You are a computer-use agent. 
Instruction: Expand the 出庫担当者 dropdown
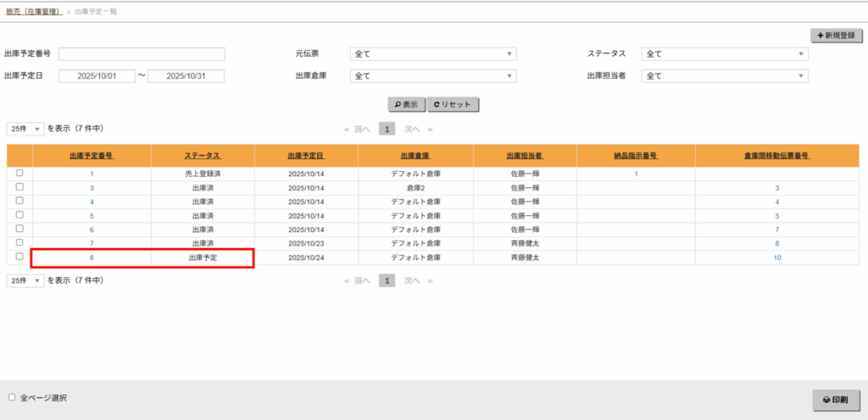pyautogui.click(x=724, y=76)
